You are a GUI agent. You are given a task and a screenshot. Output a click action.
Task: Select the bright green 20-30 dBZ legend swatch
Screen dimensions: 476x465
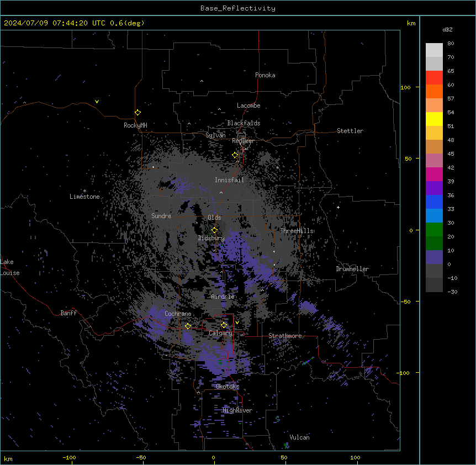point(434,230)
